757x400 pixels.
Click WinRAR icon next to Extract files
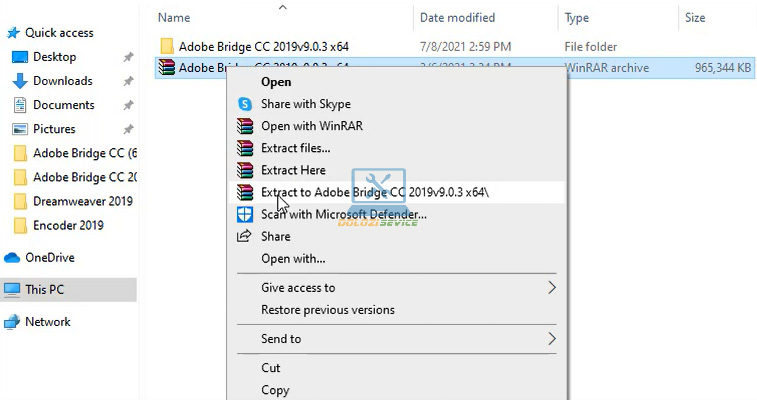(245, 148)
